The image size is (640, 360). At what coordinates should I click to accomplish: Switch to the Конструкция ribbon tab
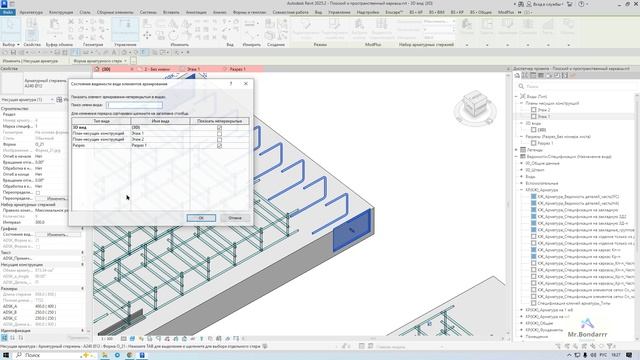pos(61,12)
